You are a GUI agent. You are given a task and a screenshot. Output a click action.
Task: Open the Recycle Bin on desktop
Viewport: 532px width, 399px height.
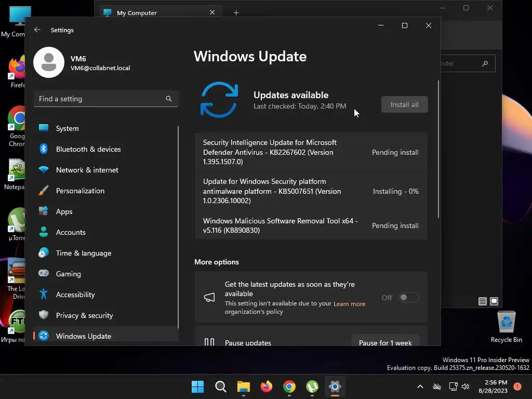point(506,327)
